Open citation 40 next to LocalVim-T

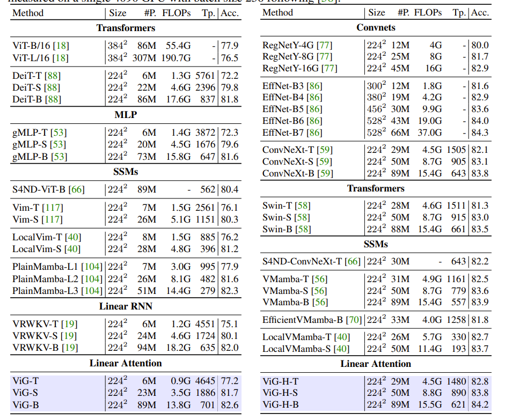click(72, 238)
